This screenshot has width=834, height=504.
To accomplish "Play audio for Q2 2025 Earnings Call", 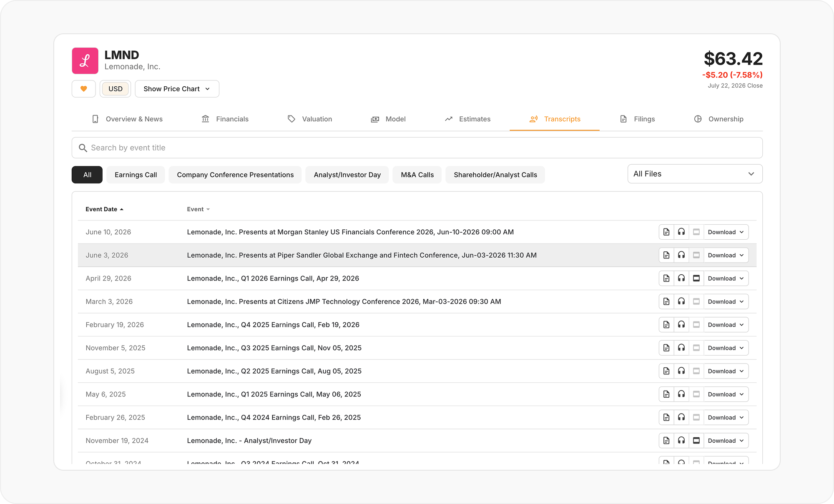I will (681, 371).
